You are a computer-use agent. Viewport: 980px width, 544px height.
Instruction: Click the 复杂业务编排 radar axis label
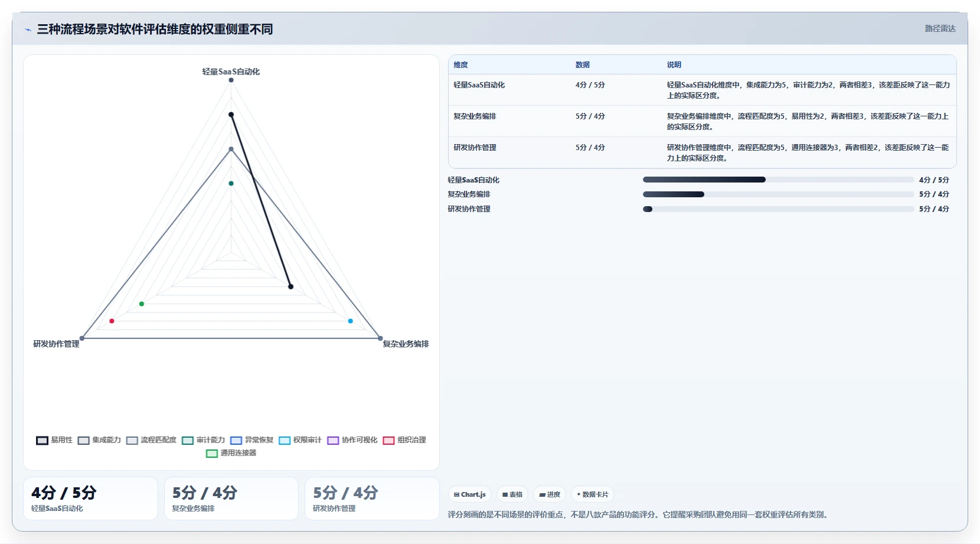(x=406, y=344)
